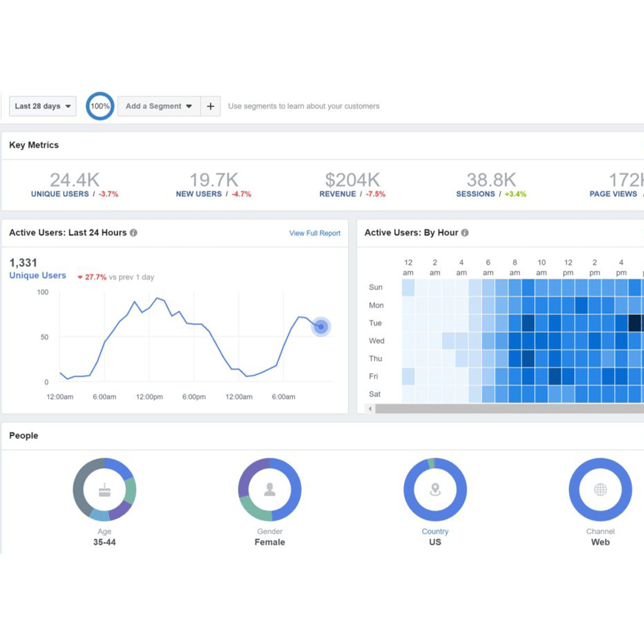644x644 pixels.
Task: Click the Channel donut chart globe icon
Action: click(600, 490)
